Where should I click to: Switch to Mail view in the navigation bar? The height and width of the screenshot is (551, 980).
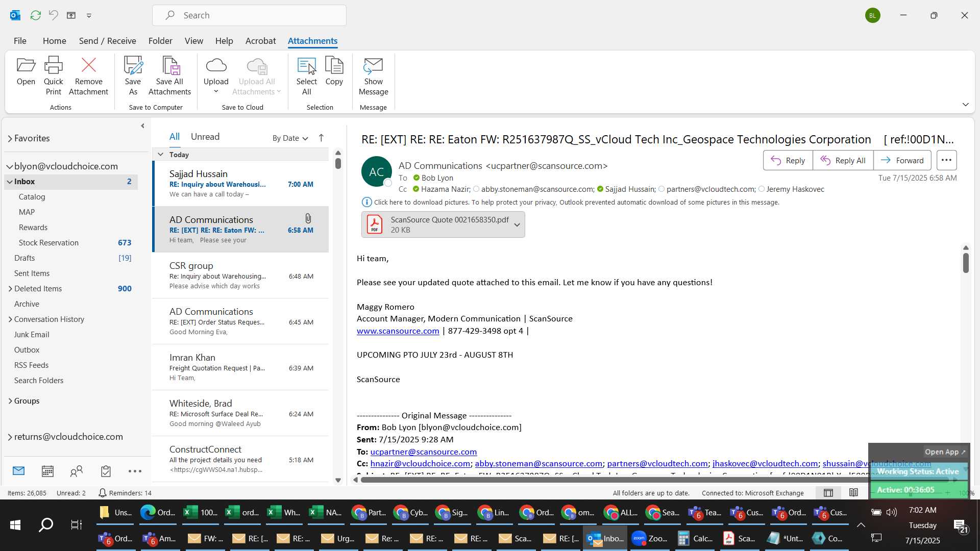[18, 471]
